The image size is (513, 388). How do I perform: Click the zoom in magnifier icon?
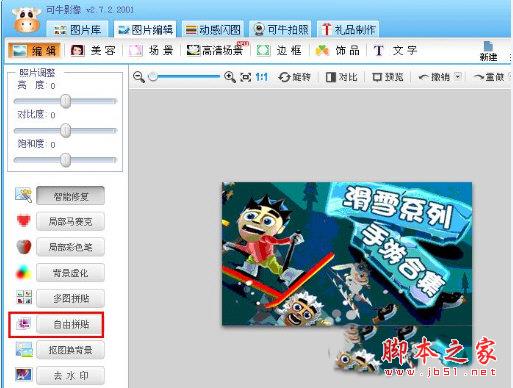[230, 77]
